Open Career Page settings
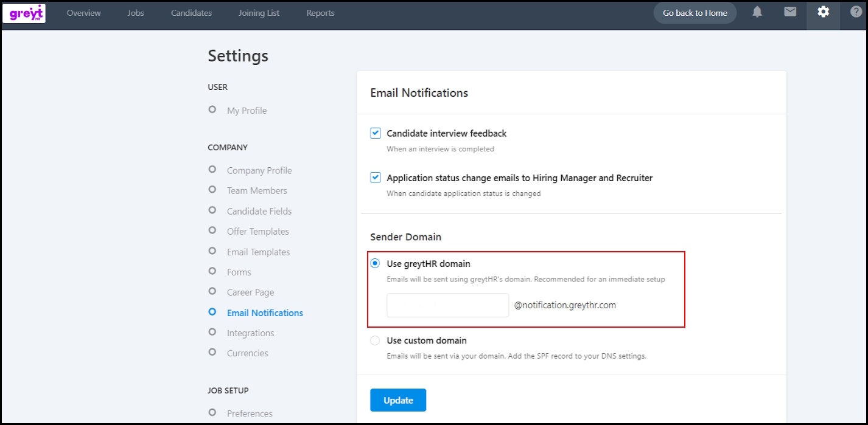 coord(251,292)
